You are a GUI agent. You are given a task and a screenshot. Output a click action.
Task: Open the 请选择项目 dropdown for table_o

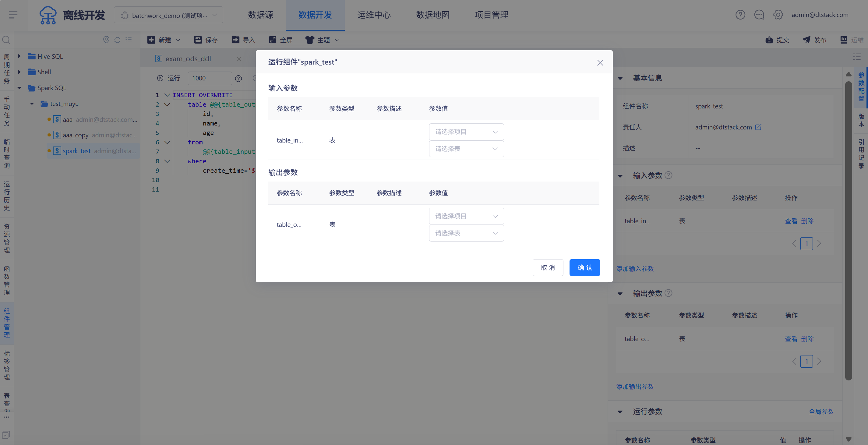click(x=466, y=216)
